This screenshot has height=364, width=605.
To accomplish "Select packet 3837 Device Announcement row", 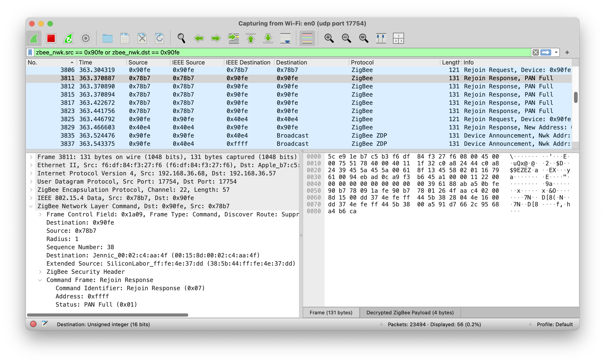I will click(299, 144).
